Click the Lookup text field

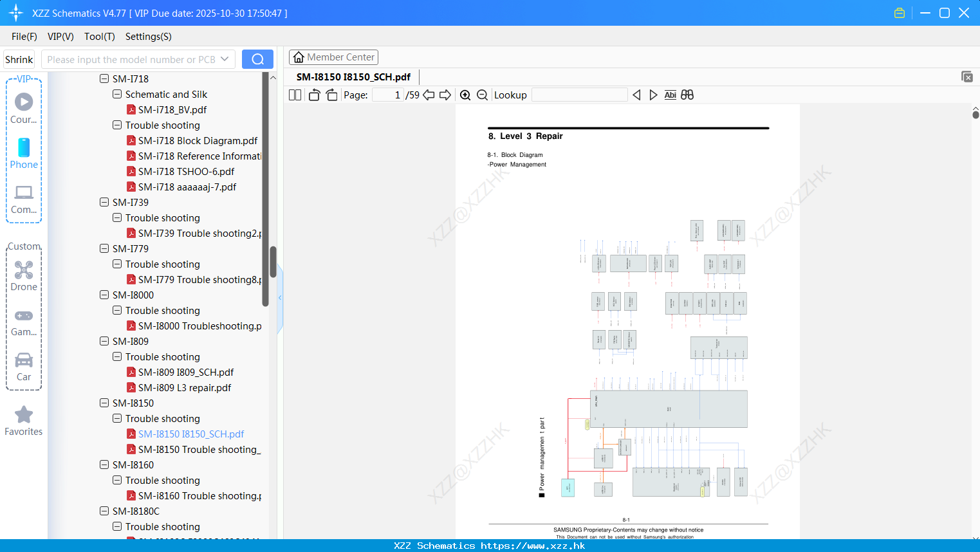pos(579,95)
